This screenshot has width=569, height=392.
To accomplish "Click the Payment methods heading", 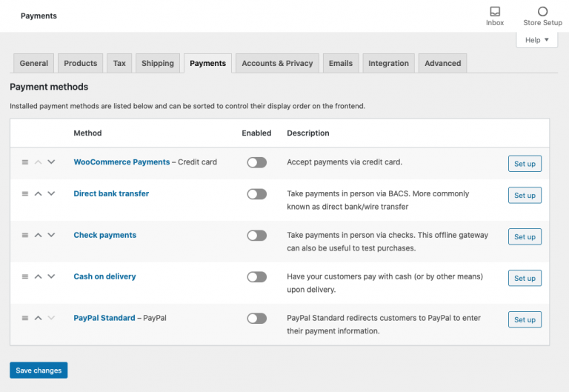I will coord(49,87).
